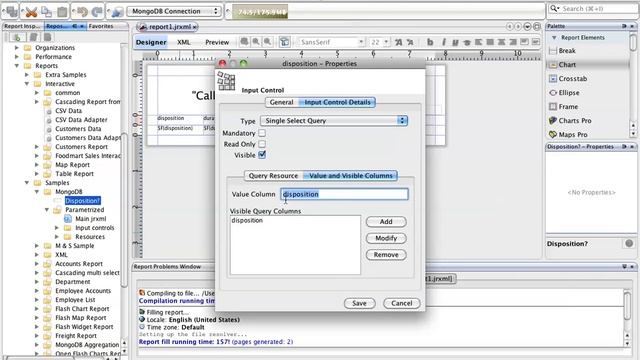Toggle strikethrough formatting button

(x=467, y=42)
